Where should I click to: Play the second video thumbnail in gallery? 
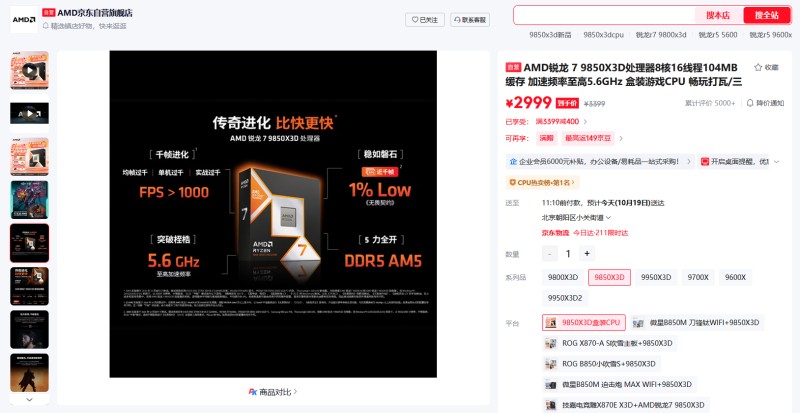tap(30, 113)
